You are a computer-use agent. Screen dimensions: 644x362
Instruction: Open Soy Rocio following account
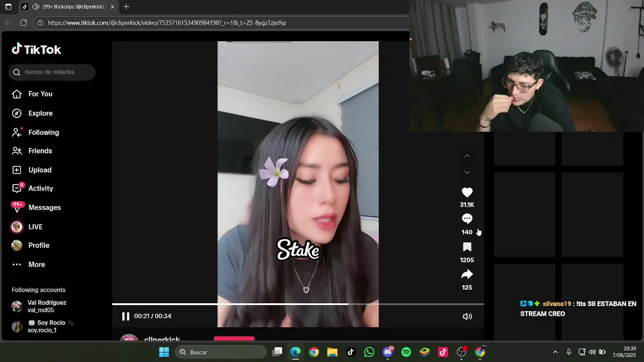pyautogui.click(x=50, y=326)
